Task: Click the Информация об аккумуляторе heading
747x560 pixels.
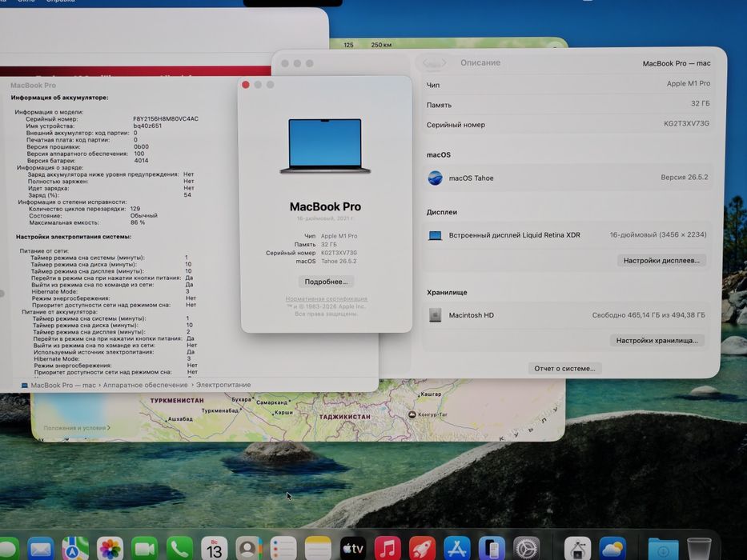Action: tap(59, 98)
